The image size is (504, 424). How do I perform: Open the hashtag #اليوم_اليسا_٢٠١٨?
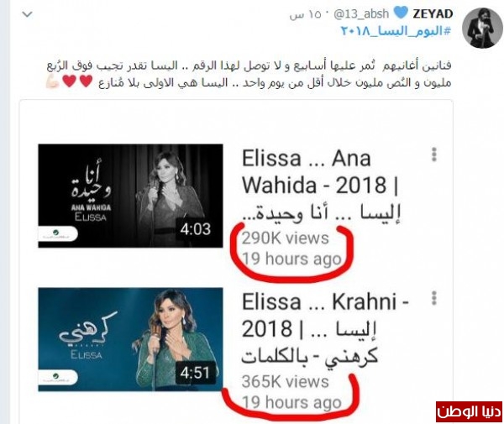[x=396, y=31]
